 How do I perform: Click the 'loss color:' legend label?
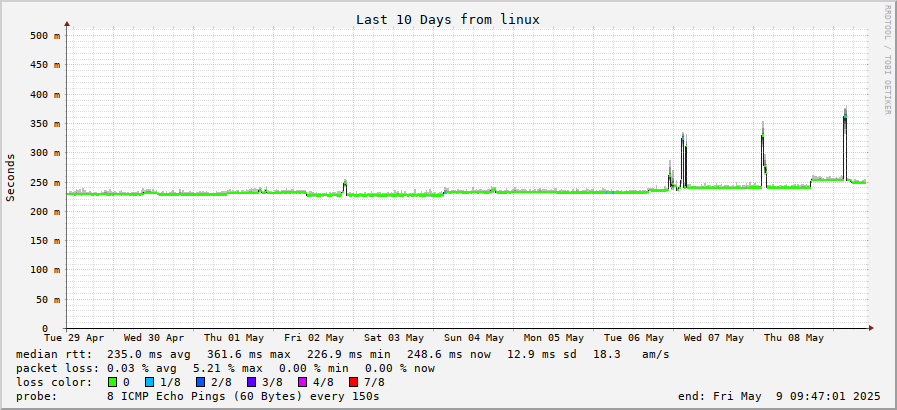(54, 382)
